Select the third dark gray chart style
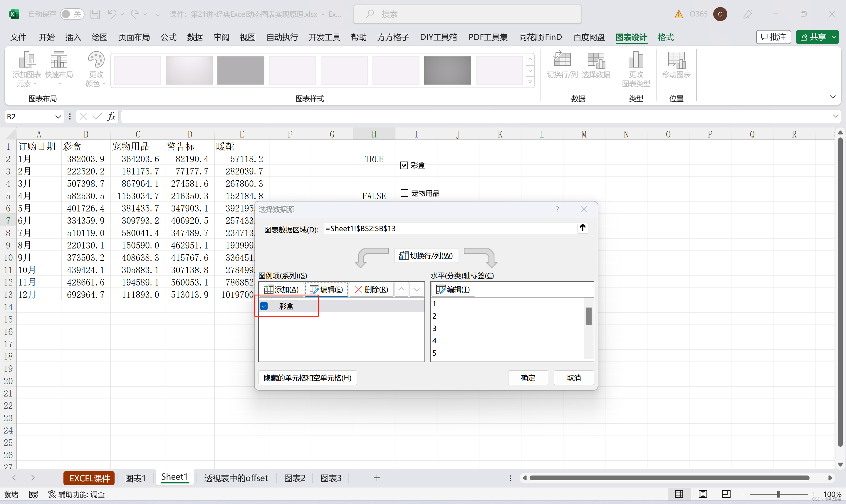The image size is (846, 504). (x=241, y=70)
